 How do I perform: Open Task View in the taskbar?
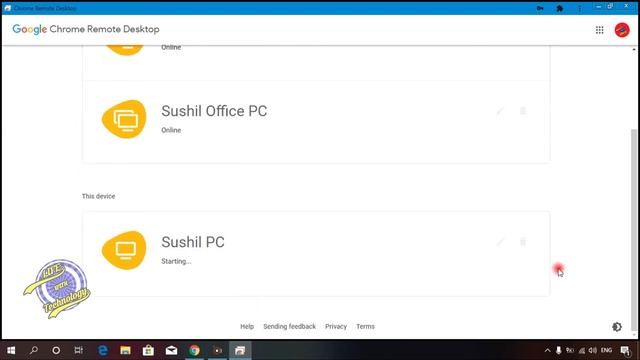tap(79, 350)
